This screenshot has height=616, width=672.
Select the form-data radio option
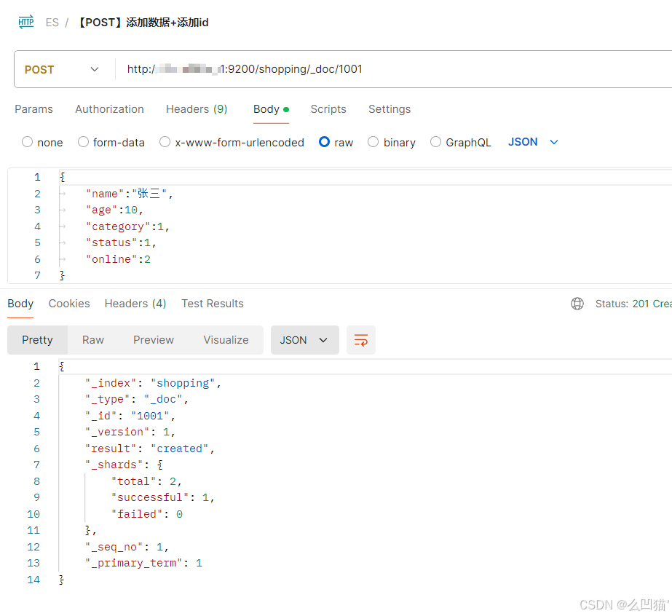(x=84, y=142)
